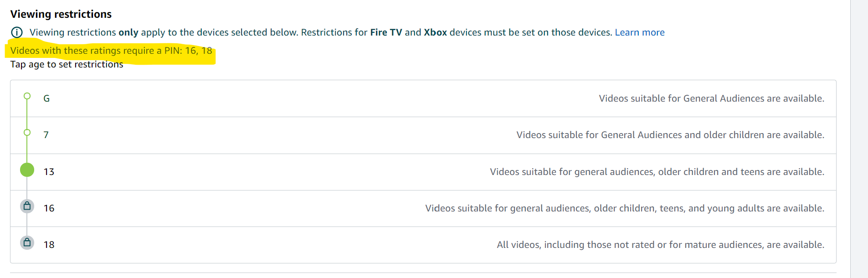Click the info icon beside viewing restrictions notice
Image resolution: width=868 pixels, height=278 pixels.
coord(16,32)
